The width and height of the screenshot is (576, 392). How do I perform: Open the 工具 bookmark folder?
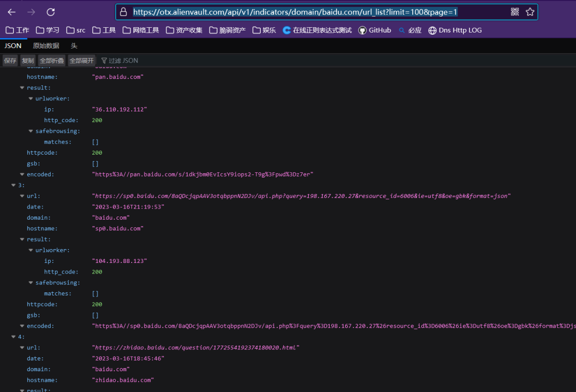click(104, 30)
